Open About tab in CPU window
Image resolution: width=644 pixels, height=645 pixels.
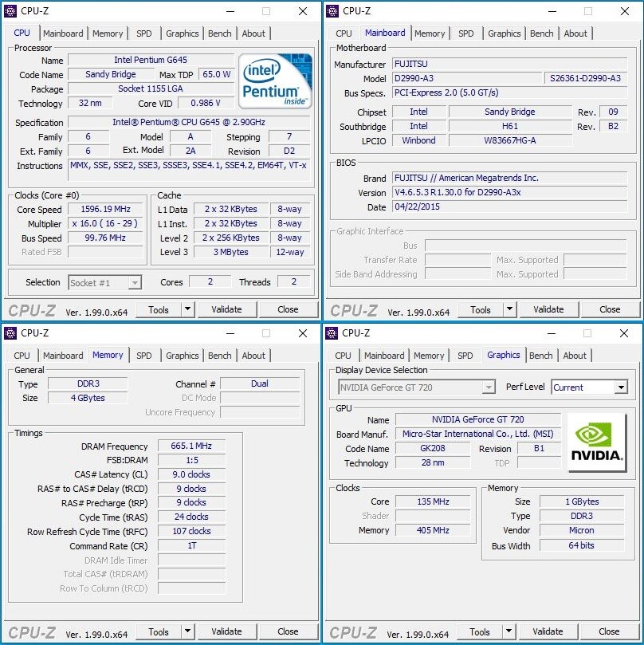tap(253, 33)
